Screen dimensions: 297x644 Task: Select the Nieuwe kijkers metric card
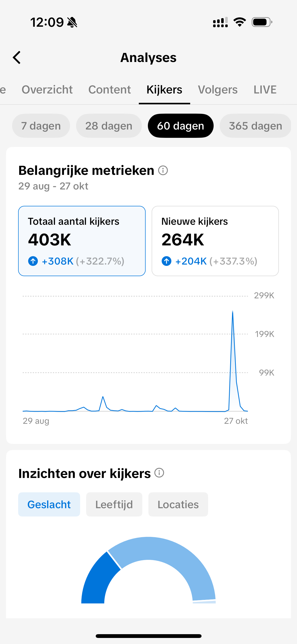tap(215, 241)
